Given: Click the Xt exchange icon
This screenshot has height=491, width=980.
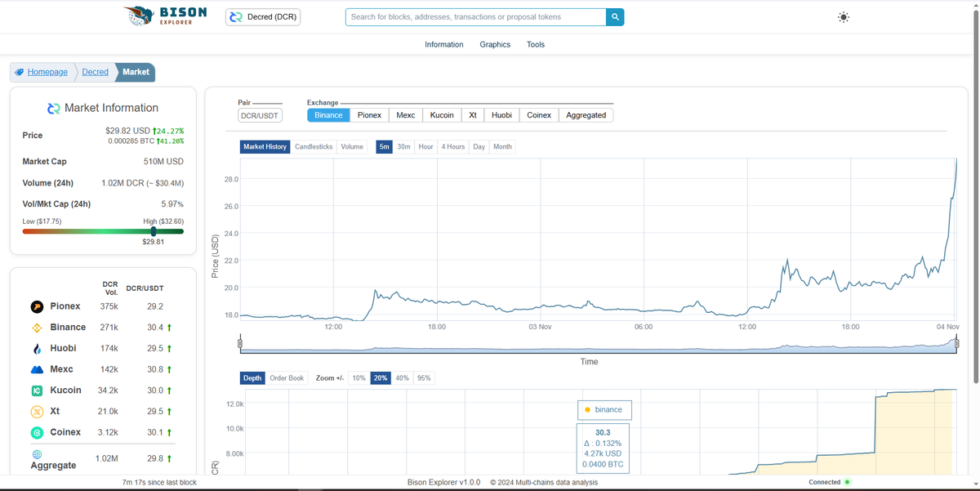Looking at the screenshot, I should (37, 412).
